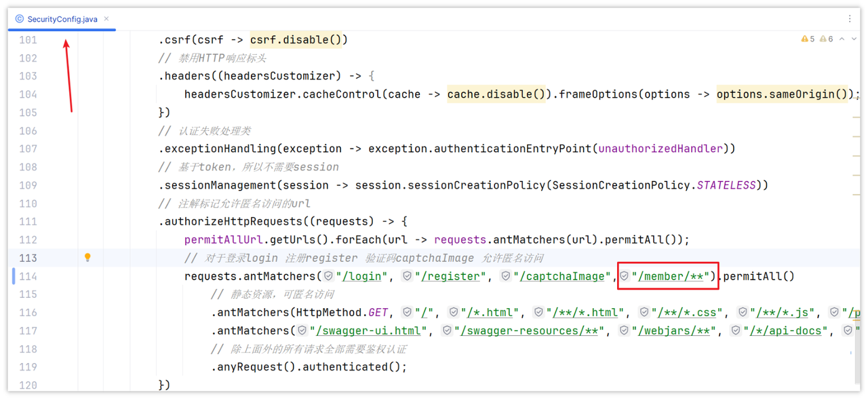
Task: Click the lightbulb quick-fix icon on line 113
Action: 87,257
